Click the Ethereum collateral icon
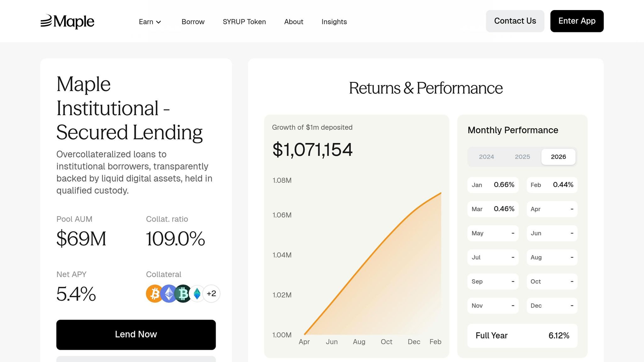The height and width of the screenshot is (362, 644). click(x=169, y=294)
